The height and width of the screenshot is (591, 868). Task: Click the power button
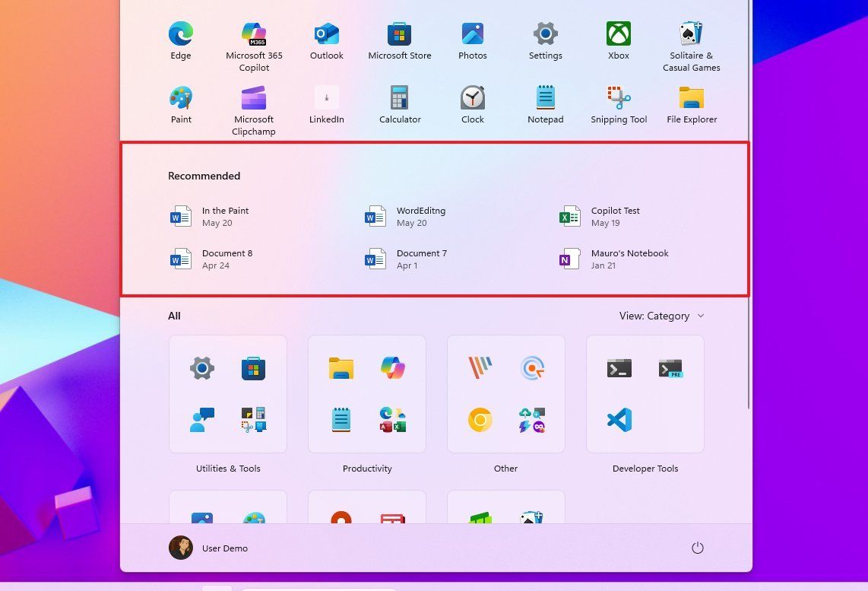[x=698, y=548]
